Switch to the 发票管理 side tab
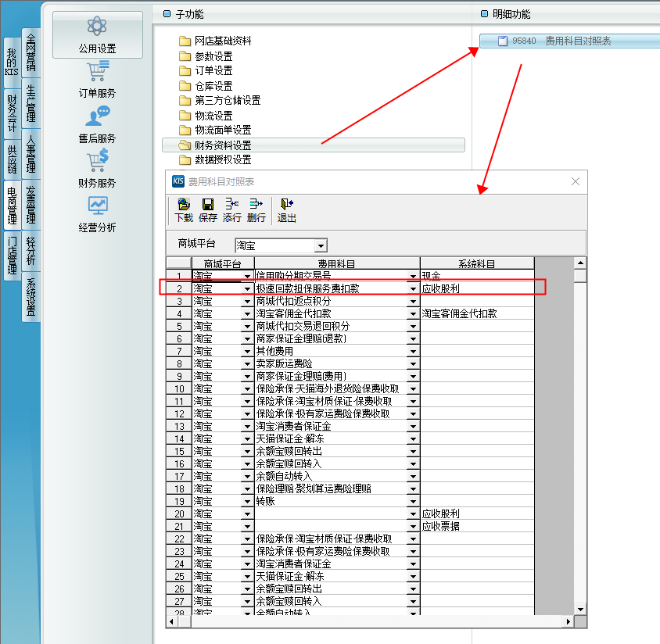 [30, 204]
